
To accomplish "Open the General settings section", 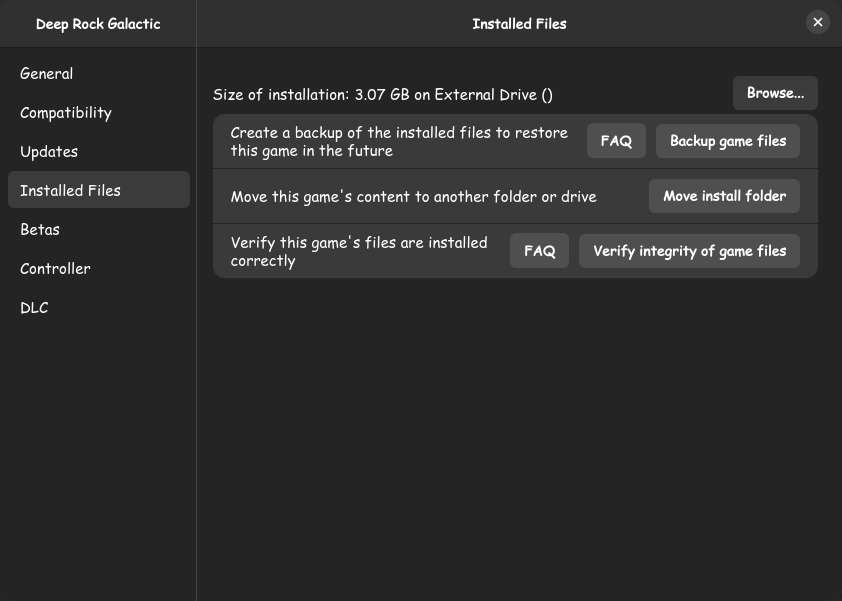I will coord(46,73).
